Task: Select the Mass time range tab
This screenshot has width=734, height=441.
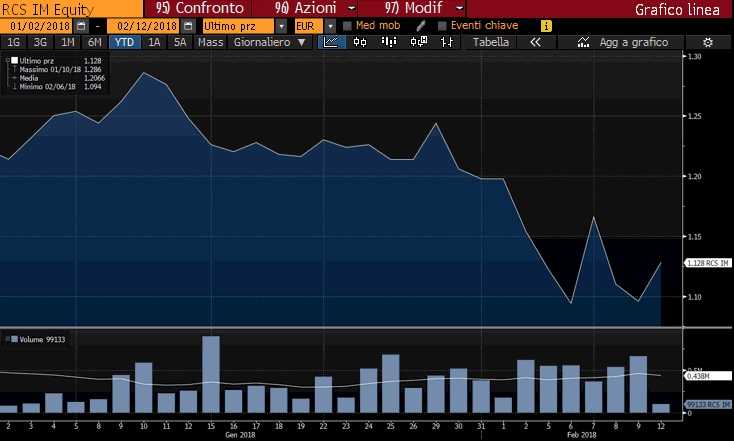Action: tap(210, 42)
